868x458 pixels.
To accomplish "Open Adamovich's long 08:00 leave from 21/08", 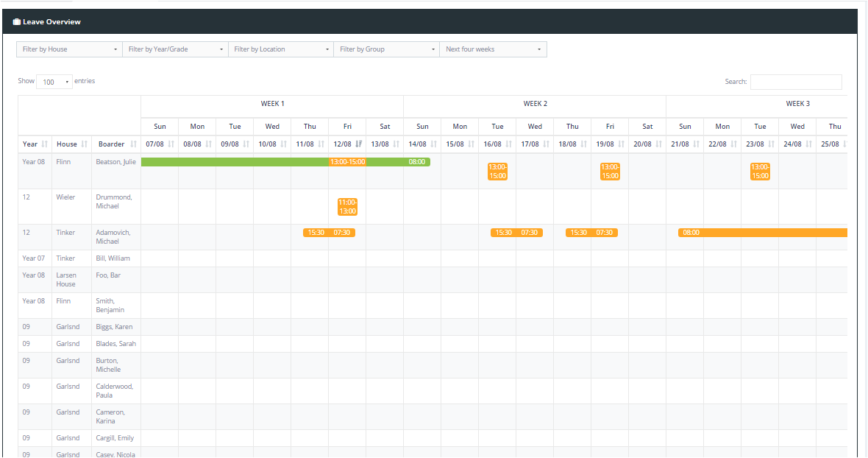I will [763, 233].
